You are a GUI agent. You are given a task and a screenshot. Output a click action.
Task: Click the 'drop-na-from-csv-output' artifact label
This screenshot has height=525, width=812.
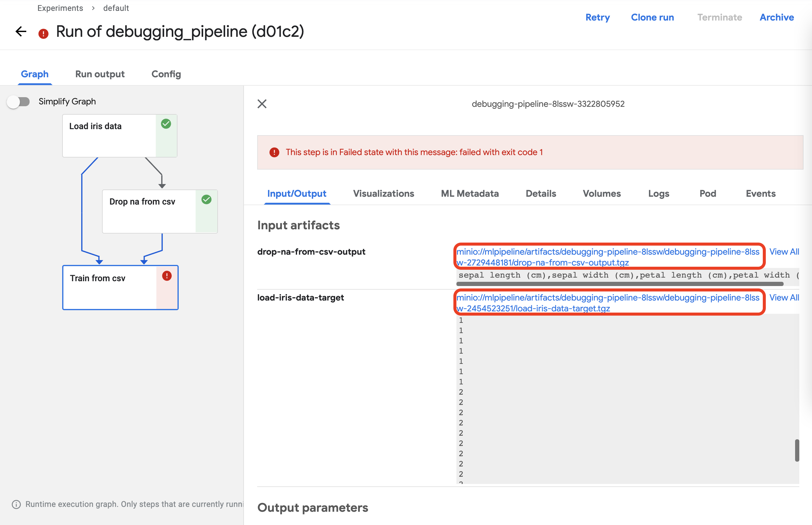(x=311, y=252)
